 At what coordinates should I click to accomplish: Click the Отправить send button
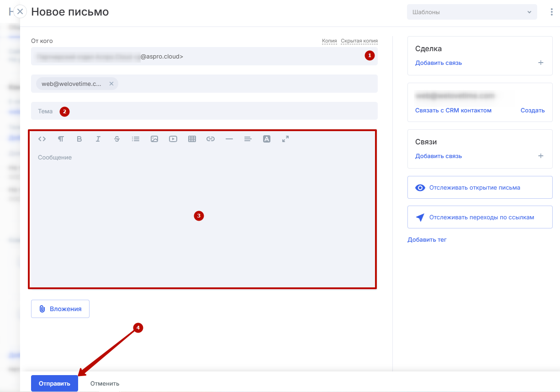pos(54,383)
